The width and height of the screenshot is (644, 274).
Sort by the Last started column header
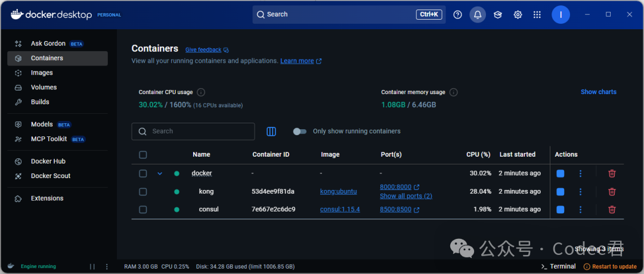click(518, 155)
